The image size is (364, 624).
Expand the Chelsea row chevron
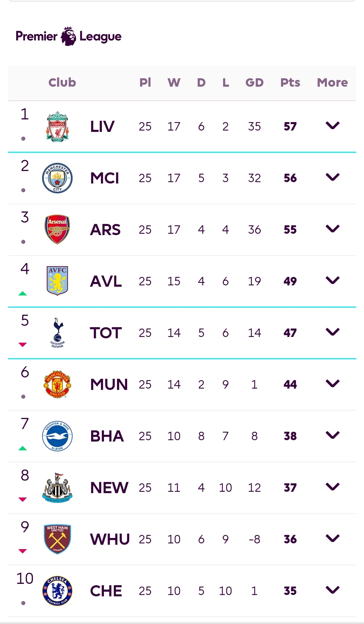[332, 590]
